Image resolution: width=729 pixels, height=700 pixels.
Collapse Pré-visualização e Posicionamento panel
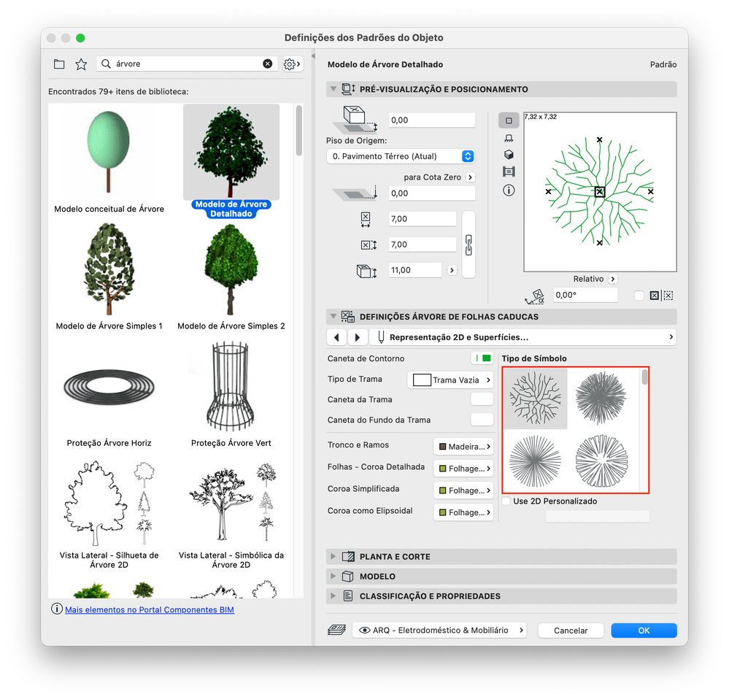(x=333, y=89)
